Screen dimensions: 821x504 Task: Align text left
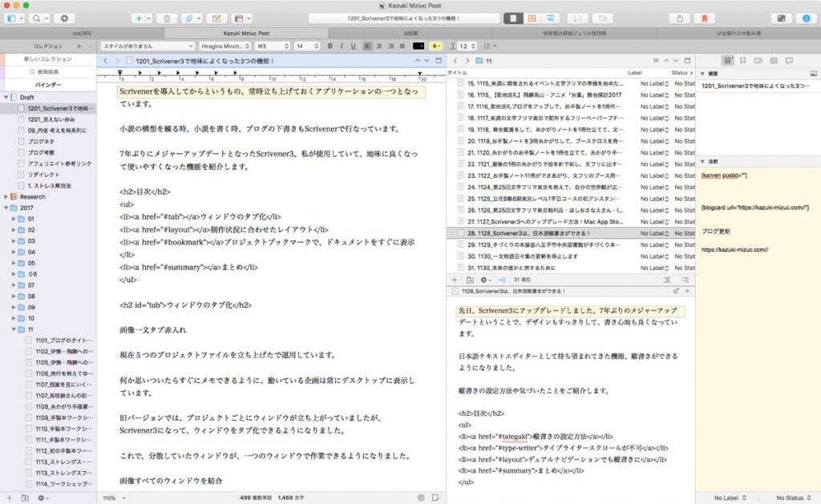coord(367,46)
